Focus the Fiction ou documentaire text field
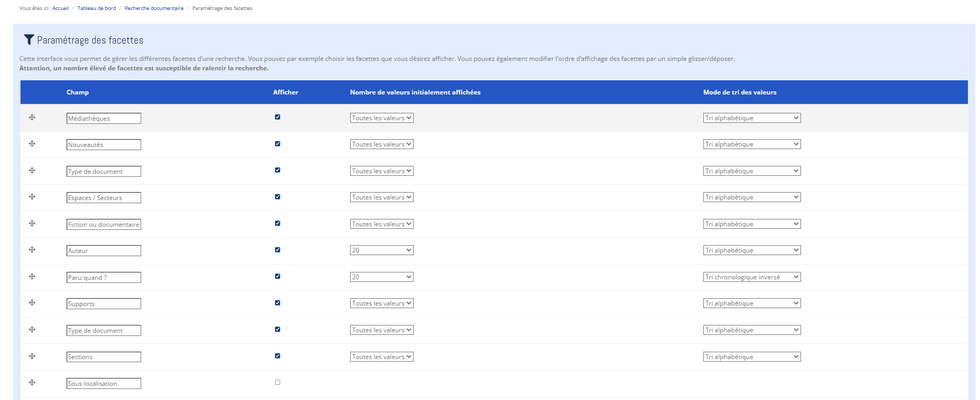Screen dimensions: 980x400 tap(103, 225)
